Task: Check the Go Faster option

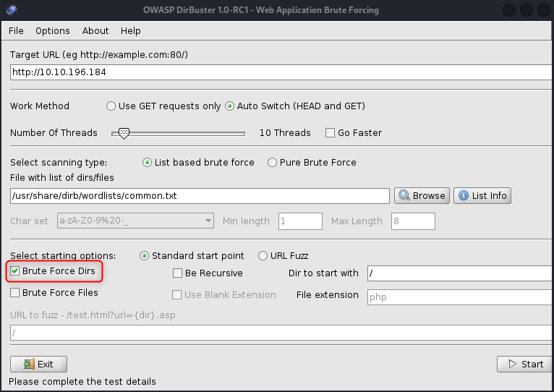Action: [x=331, y=133]
